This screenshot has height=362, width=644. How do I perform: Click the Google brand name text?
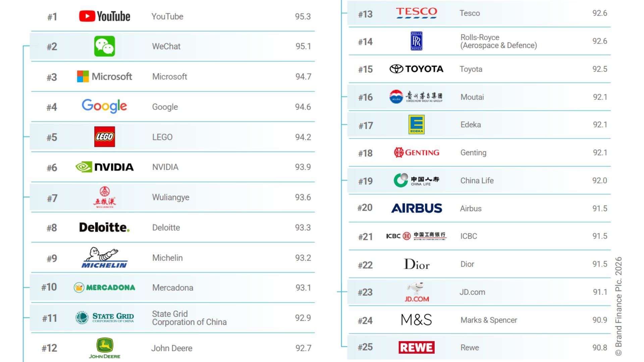[x=165, y=107]
